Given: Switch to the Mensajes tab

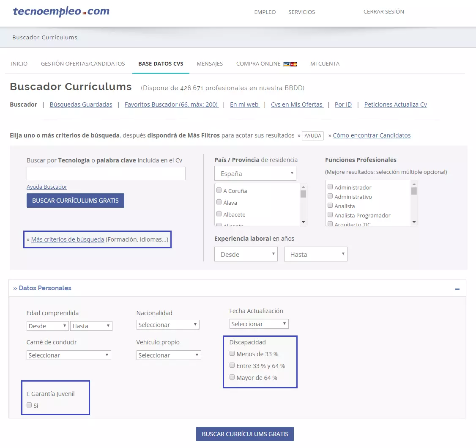Looking at the screenshot, I should click(210, 64).
